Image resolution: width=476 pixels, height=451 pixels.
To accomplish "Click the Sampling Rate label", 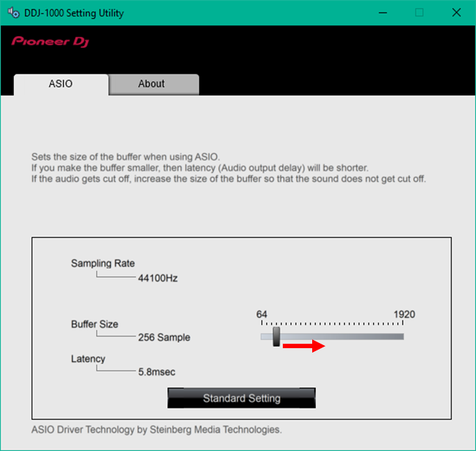I will [103, 263].
